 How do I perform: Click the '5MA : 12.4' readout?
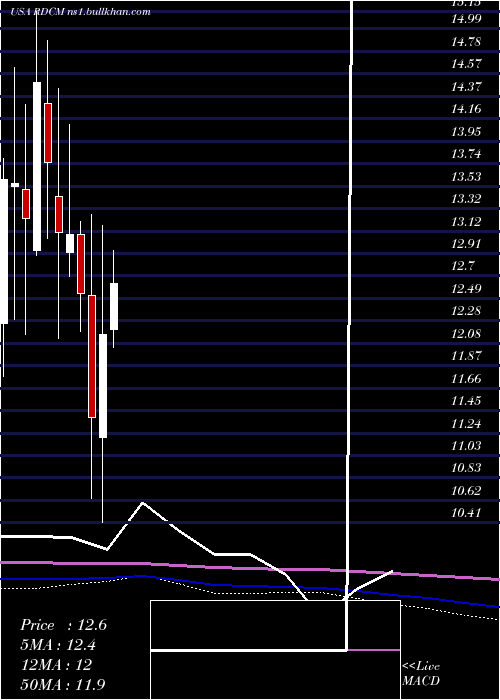58,645
